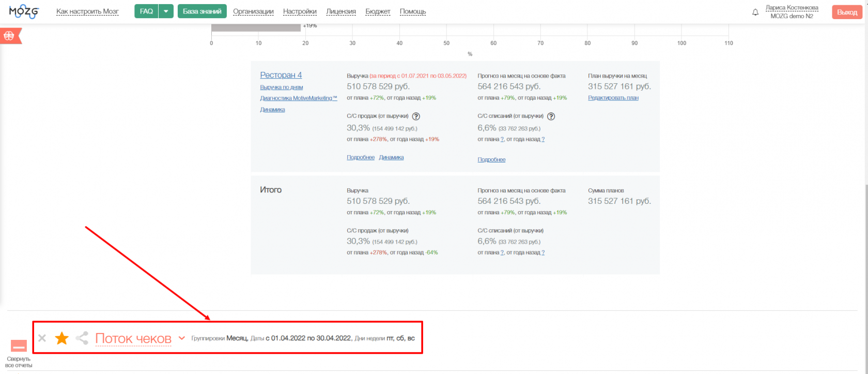Image resolution: width=868 pixels, height=374 pixels.
Task: Click the MOZG logo
Action: point(24,11)
